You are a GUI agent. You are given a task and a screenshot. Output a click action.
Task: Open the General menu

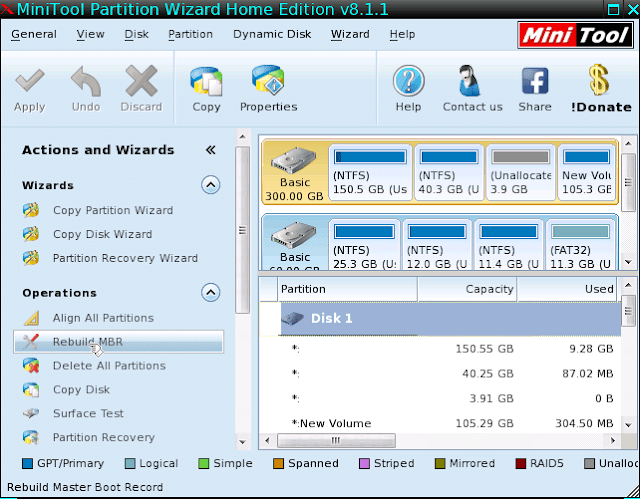point(34,34)
